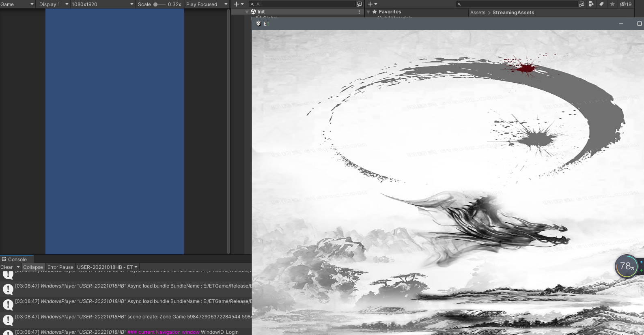
Task: Open the Play Focused dropdown
Action: (207, 4)
